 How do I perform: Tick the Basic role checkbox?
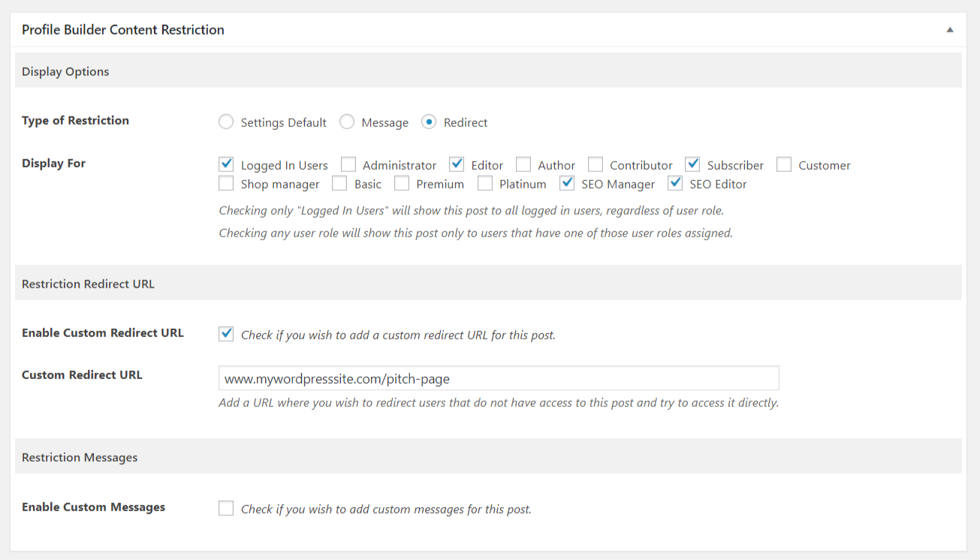click(339, 182)
